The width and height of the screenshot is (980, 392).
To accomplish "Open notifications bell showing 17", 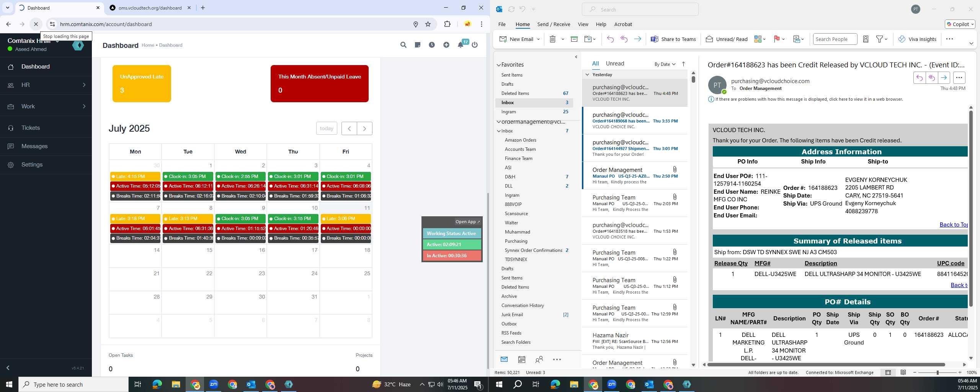I will pyautogui.click(x=461, y=45).
